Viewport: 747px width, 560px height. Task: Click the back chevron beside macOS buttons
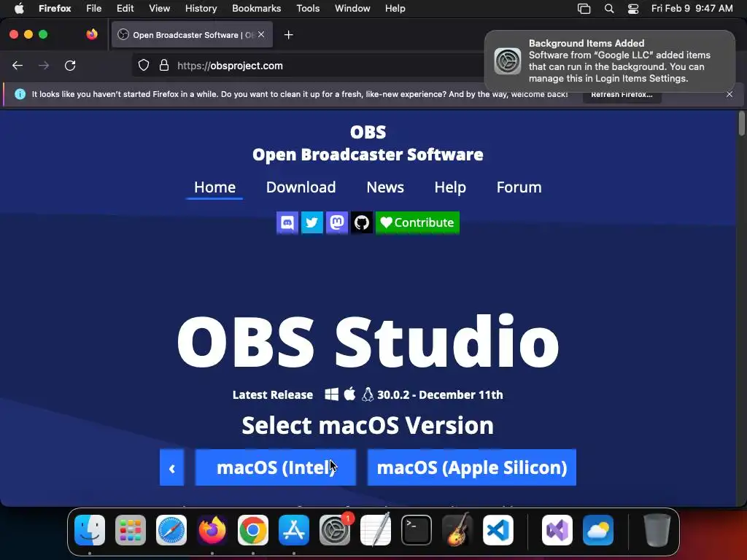click(x=172, y=467)
